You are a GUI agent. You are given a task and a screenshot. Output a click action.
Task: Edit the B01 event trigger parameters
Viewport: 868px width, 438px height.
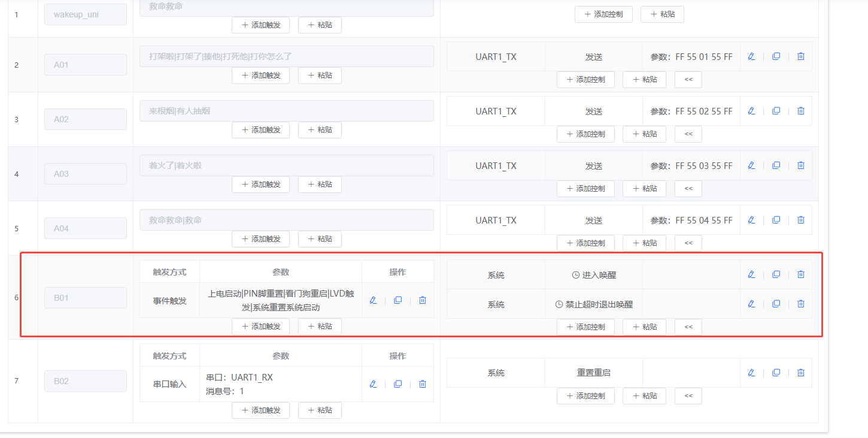[373, 300]
